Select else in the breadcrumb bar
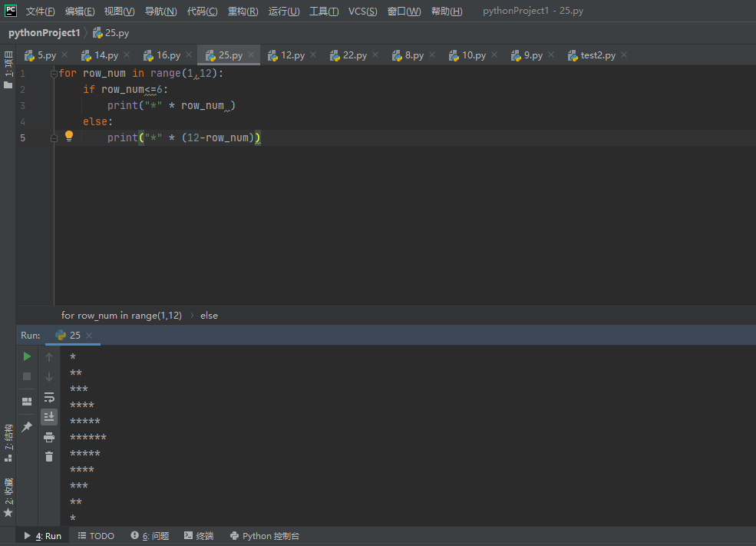The image size is (756, 546). [x=210, y=316]
